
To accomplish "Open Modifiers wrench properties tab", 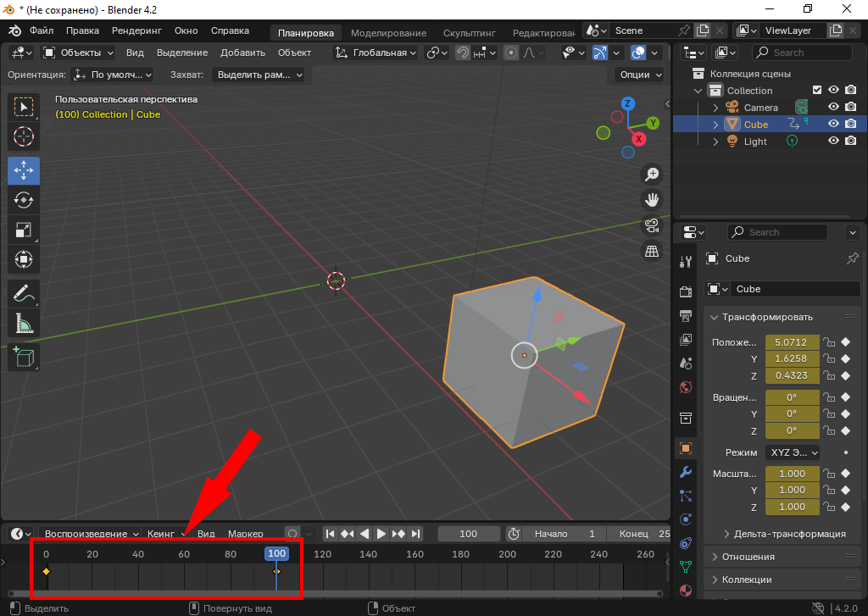I will click(x=686, y=472).
